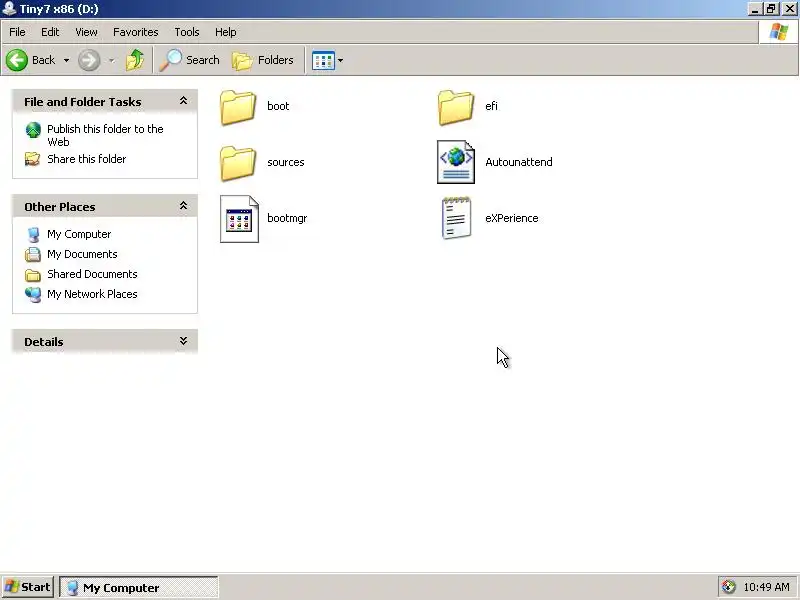Open the Tools menu
This screenshot has height=600, width=800.
pyautogui.click(x=187, y=32)
